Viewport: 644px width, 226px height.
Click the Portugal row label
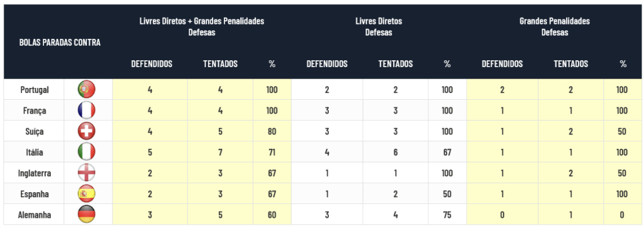click(x=35, y=89)
